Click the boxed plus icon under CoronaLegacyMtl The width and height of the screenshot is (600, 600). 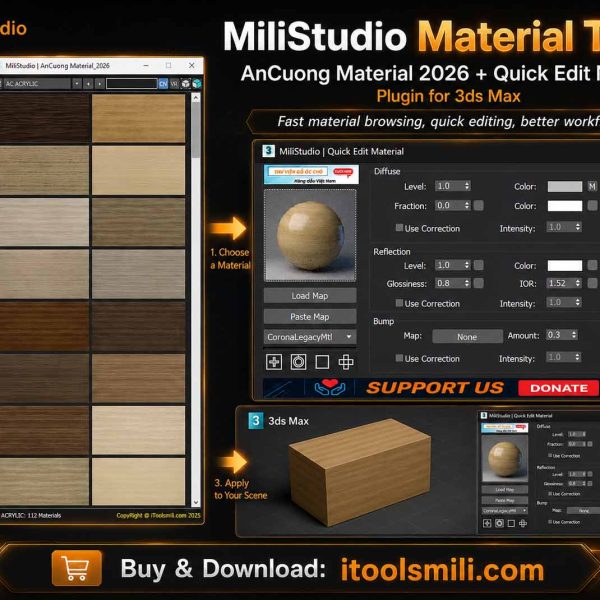[x=274, y=362]
